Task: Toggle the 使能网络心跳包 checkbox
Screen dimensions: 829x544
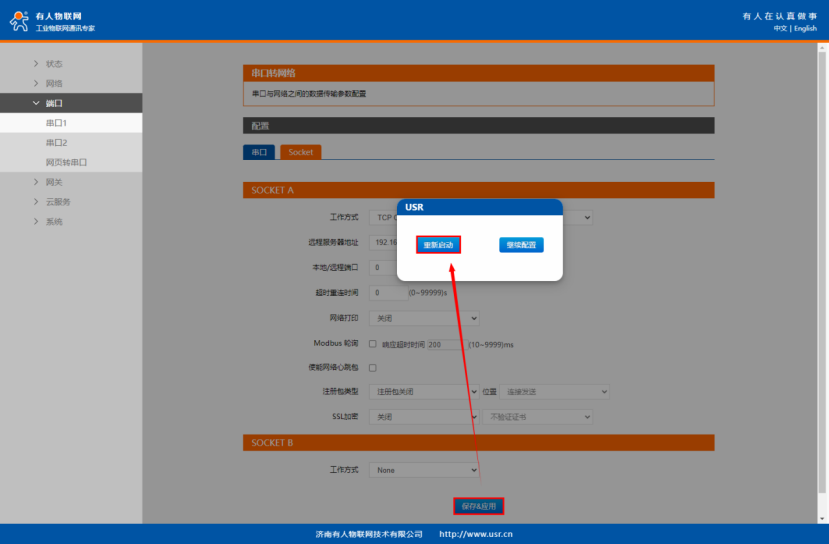Action: coord(373,368)
